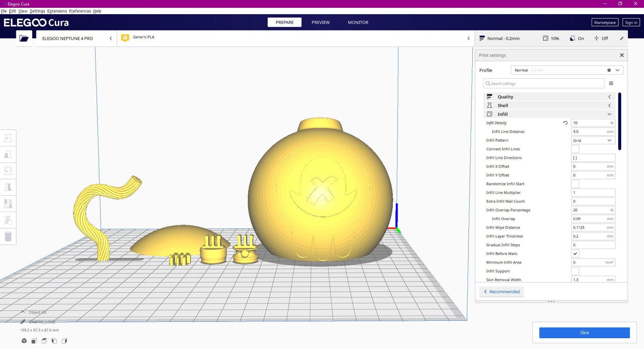The width and height of the screenshot is (644, 349).
Task: Click the Normal - 0.2mm profile icon
Action: 482,38
